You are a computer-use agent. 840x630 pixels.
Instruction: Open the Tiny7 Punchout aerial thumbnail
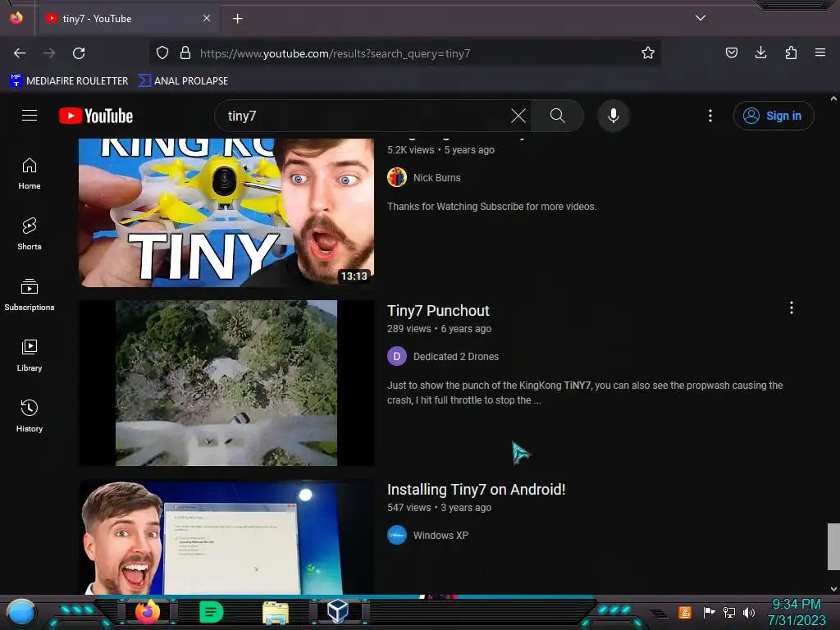point(226,382)
